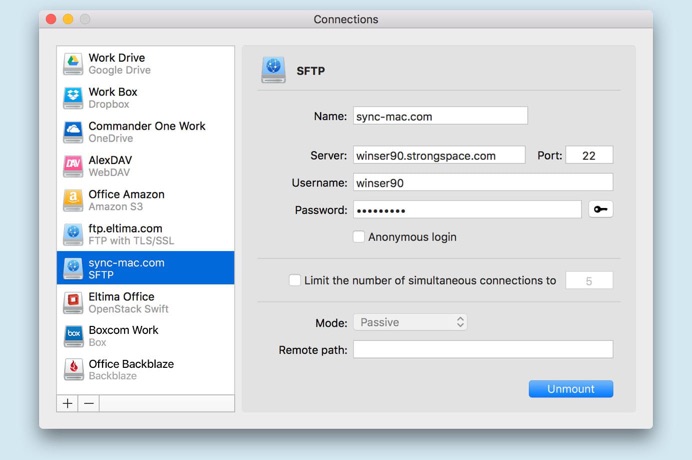
Task: Select the Work Drive connection name
Action: [117, 58]
